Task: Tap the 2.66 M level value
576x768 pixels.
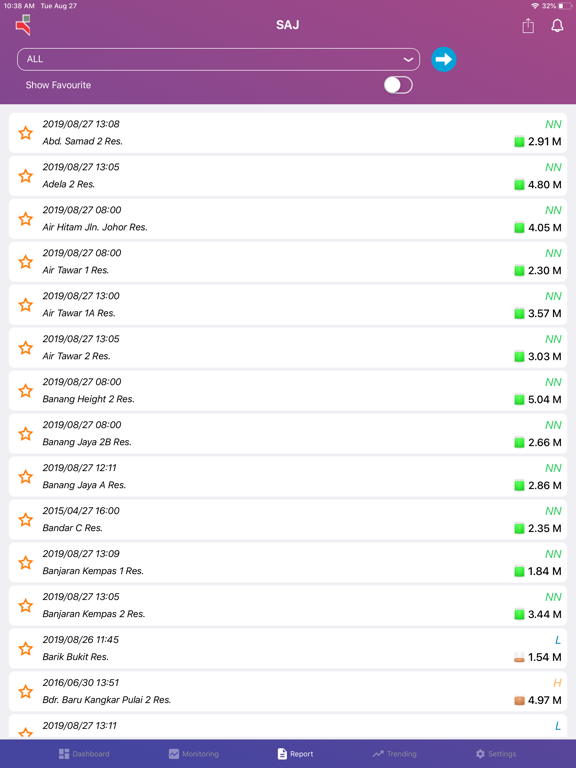Action: [545, 443]
